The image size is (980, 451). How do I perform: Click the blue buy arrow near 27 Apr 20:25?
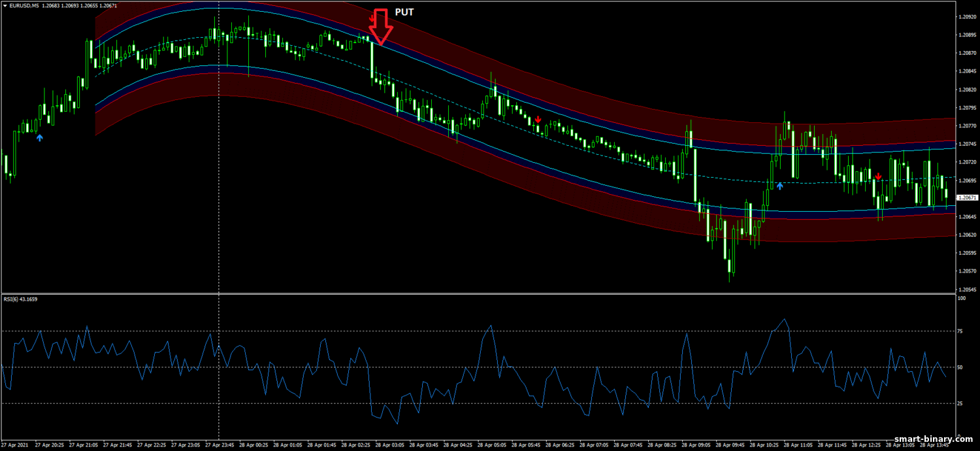pyautogui.click(x=40, y=138)
